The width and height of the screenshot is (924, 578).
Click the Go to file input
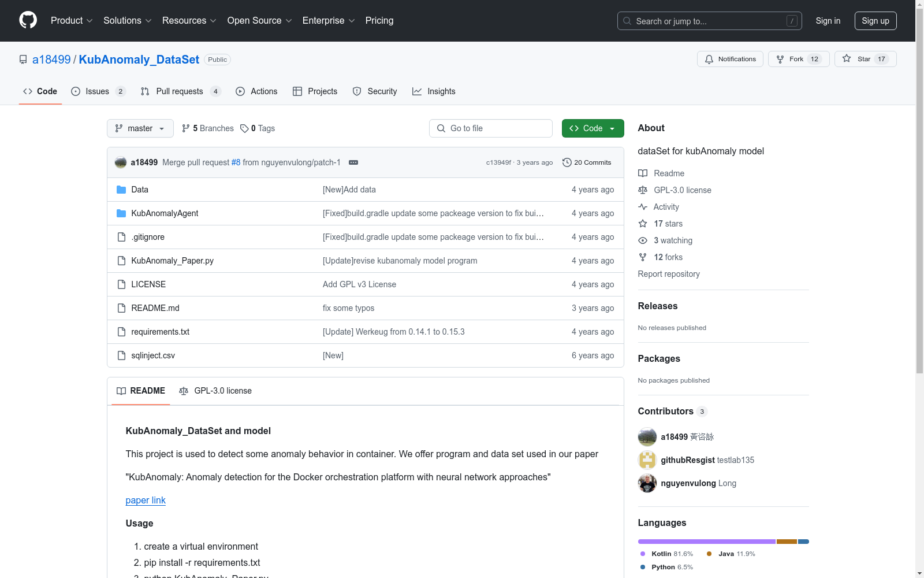coord(491,128)
